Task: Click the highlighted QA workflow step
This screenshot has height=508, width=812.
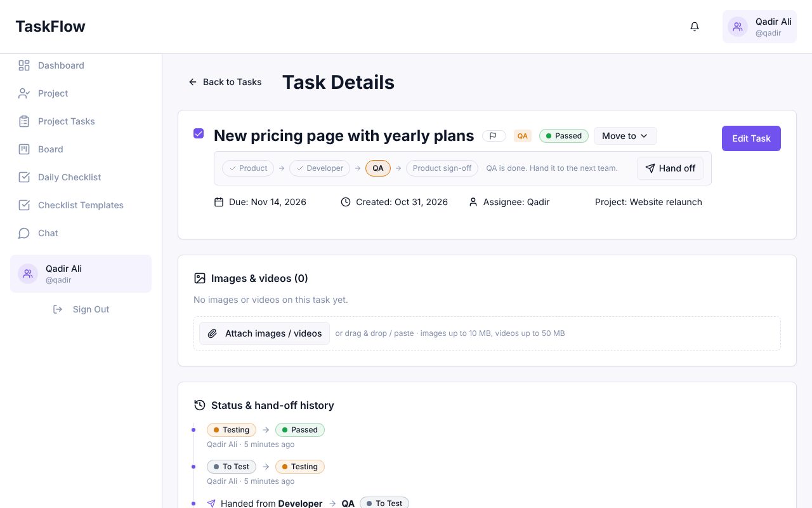Action: (378, 168)
